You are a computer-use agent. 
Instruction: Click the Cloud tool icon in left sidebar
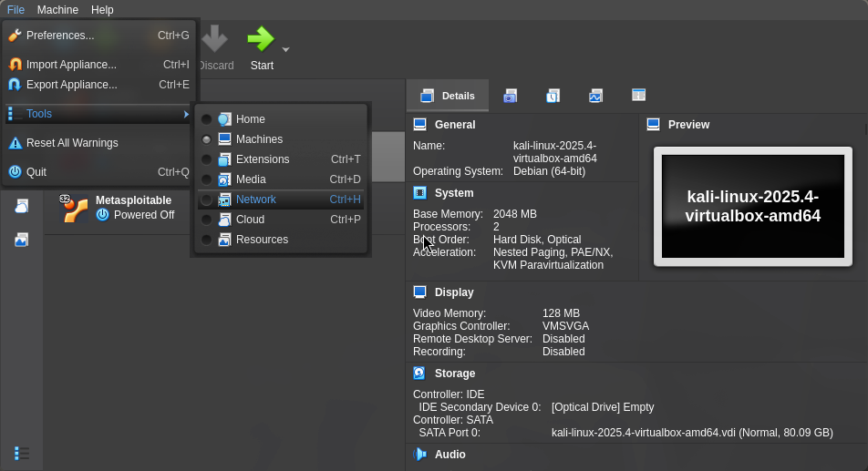point(22,206)
